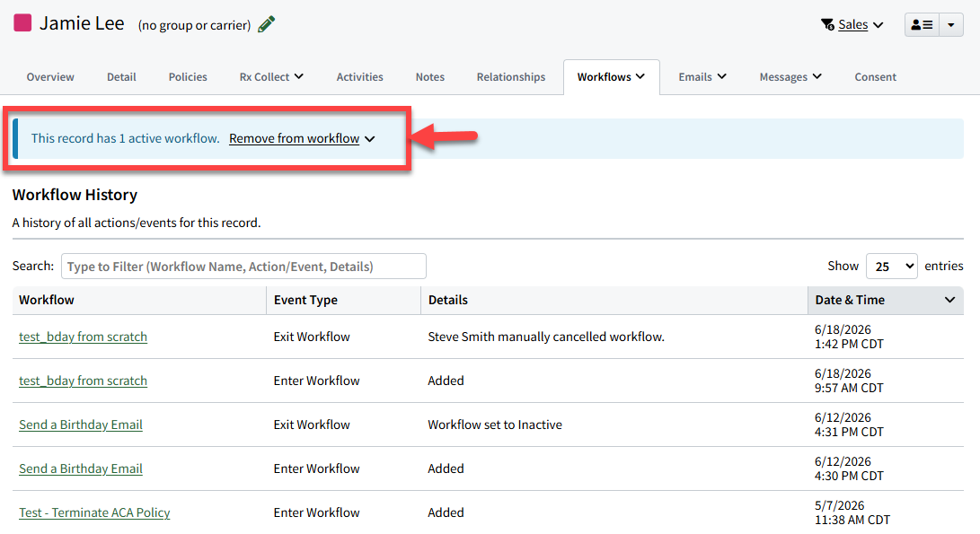Expand the Messages tab menu
This screenshot has height=534, width=980.
click(x=790, y=77)
